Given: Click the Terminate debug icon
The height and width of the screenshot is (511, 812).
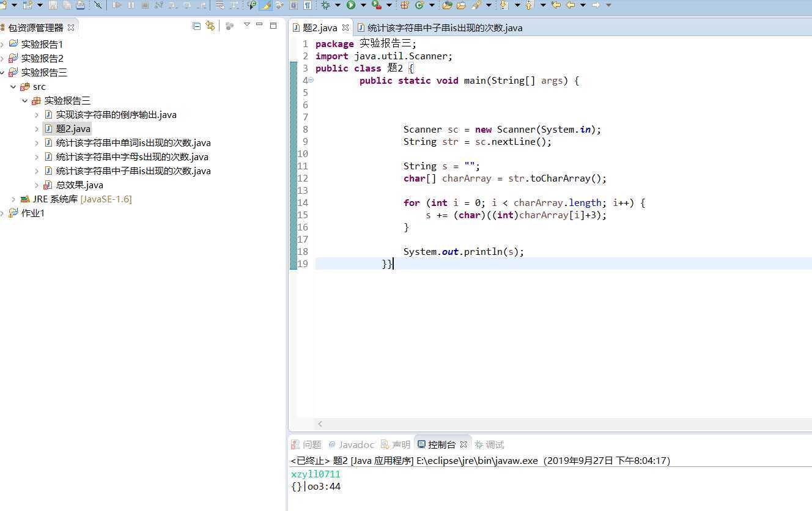Looking at the screenshot, I should tap(145, 5).
